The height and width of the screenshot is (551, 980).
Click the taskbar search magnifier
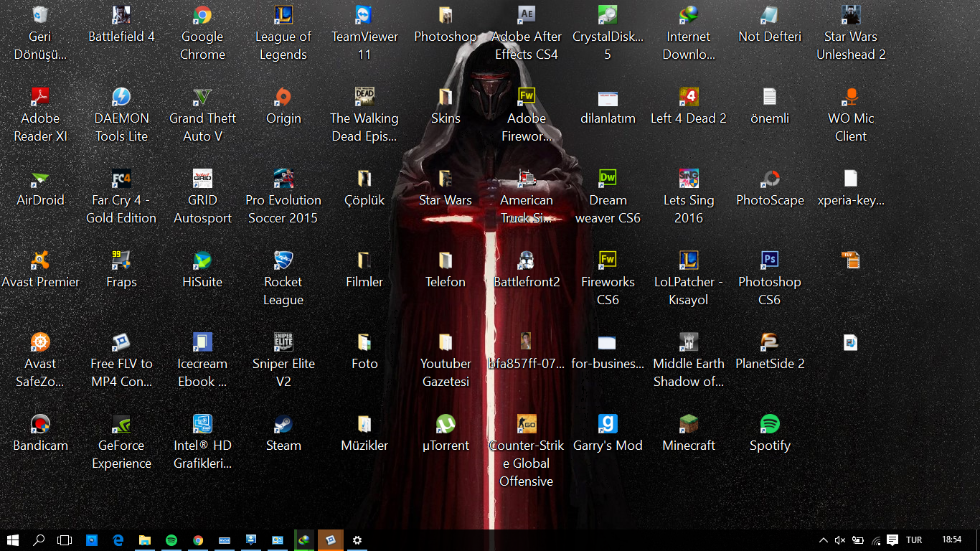coord(39,540)
